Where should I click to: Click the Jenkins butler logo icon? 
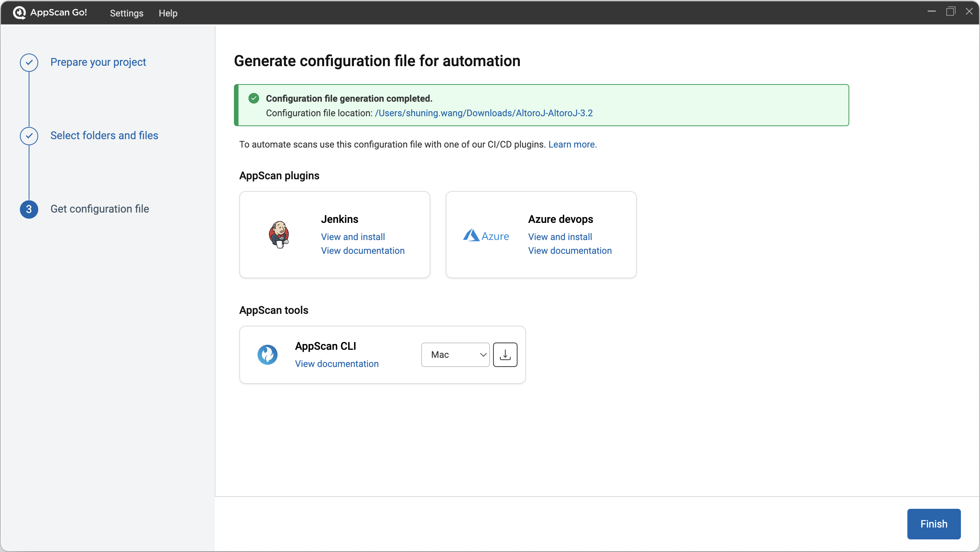point(279,234)
